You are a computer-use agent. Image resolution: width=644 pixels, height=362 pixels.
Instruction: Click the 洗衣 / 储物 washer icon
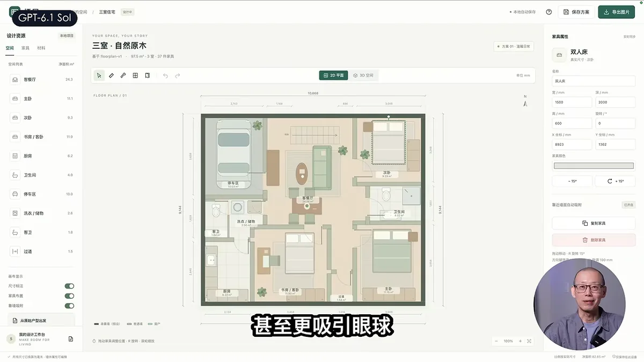pos(14,213)
